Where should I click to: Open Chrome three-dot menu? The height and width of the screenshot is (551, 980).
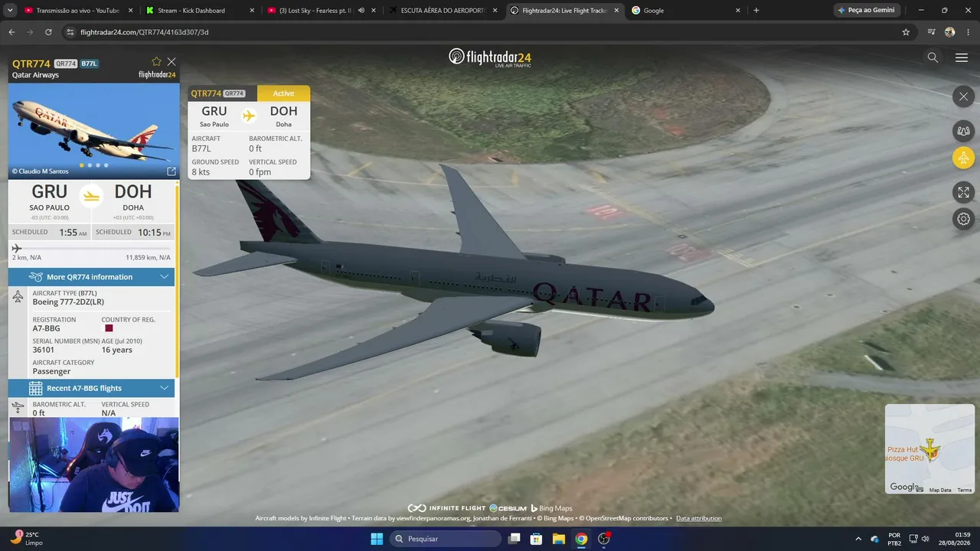(969, 32)
